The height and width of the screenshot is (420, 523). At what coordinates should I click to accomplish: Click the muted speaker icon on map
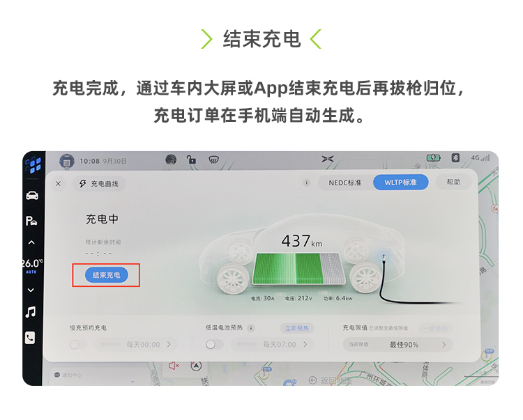(x=174, y=366)
